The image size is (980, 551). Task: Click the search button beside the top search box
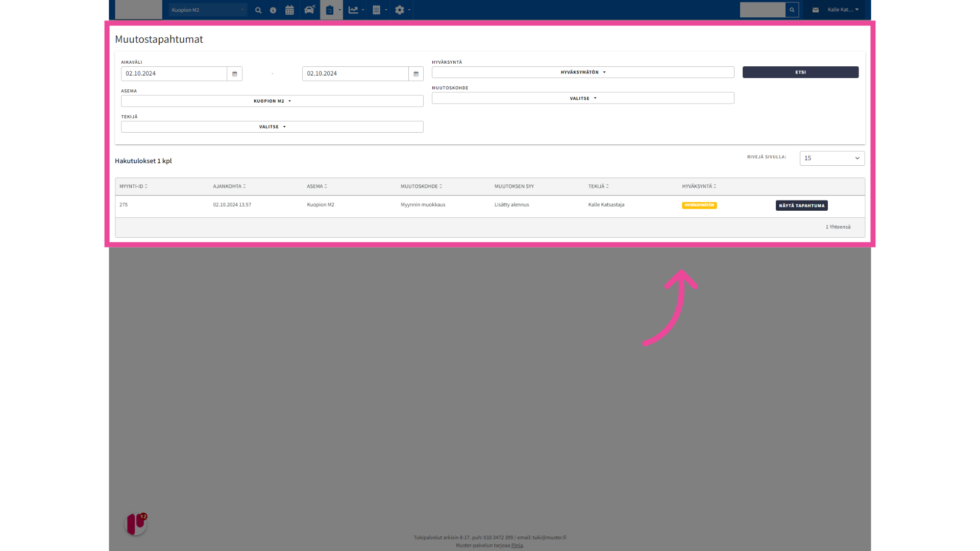tap(792, 10)
